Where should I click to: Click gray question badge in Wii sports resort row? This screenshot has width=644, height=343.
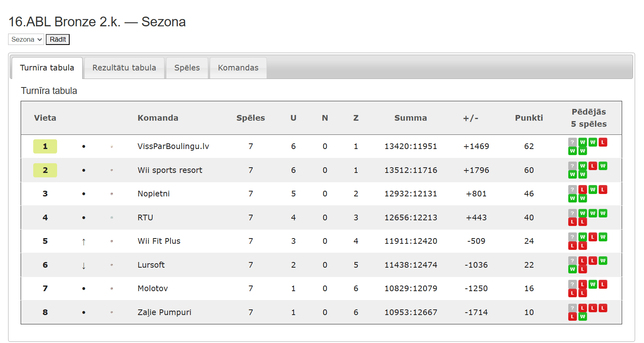pyautogui.click(x=572, y=166)
